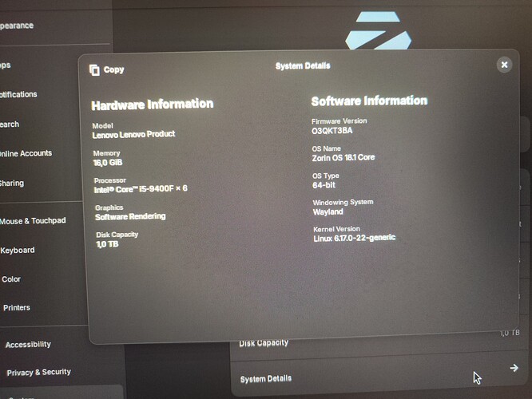Screen dimensions: 532x399
Task: Open Online Accounts in sidebar
Action: point(26,153)
